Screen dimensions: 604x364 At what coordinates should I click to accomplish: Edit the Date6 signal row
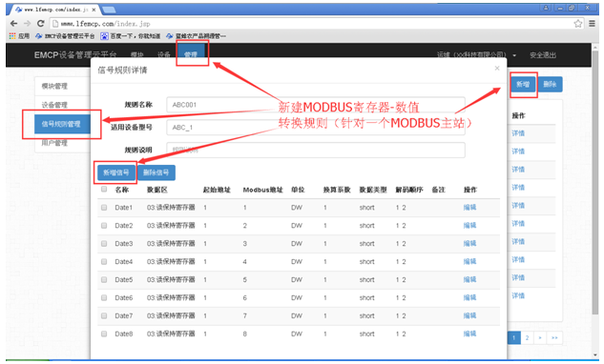pyautogui.click(x=469, y=298)
